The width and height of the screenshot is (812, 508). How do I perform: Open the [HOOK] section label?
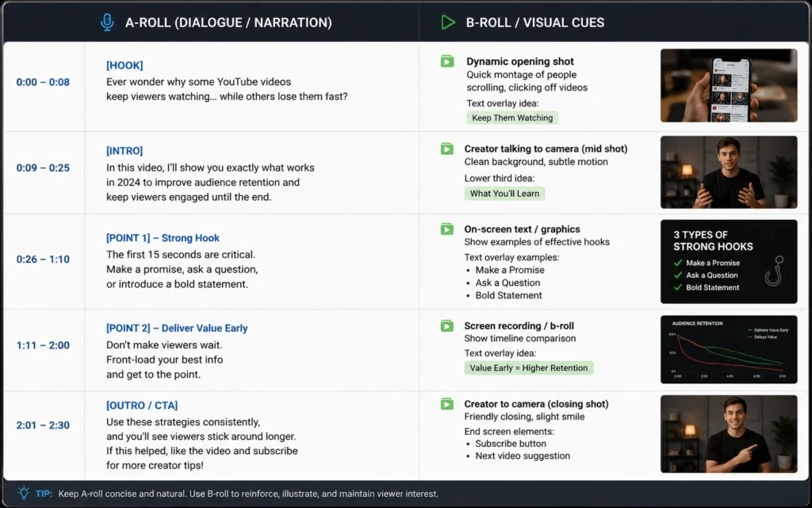tap(124, 65)
